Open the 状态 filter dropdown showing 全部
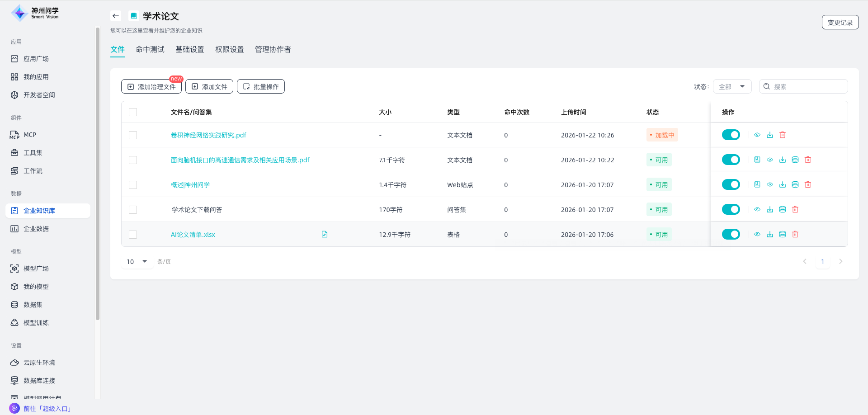 tap(732, 86)
